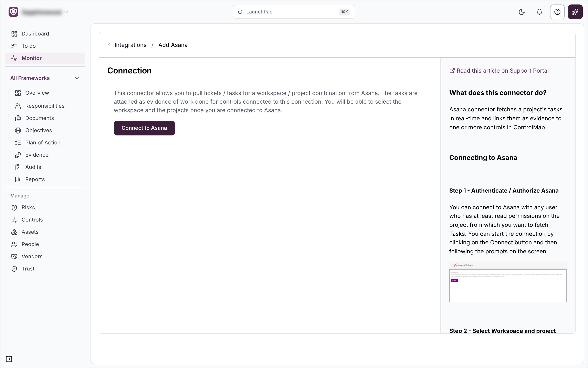The image size is (588, 368).
Task: Click the Add Asana breadcrumb text
Action: (x=173, y=45)
